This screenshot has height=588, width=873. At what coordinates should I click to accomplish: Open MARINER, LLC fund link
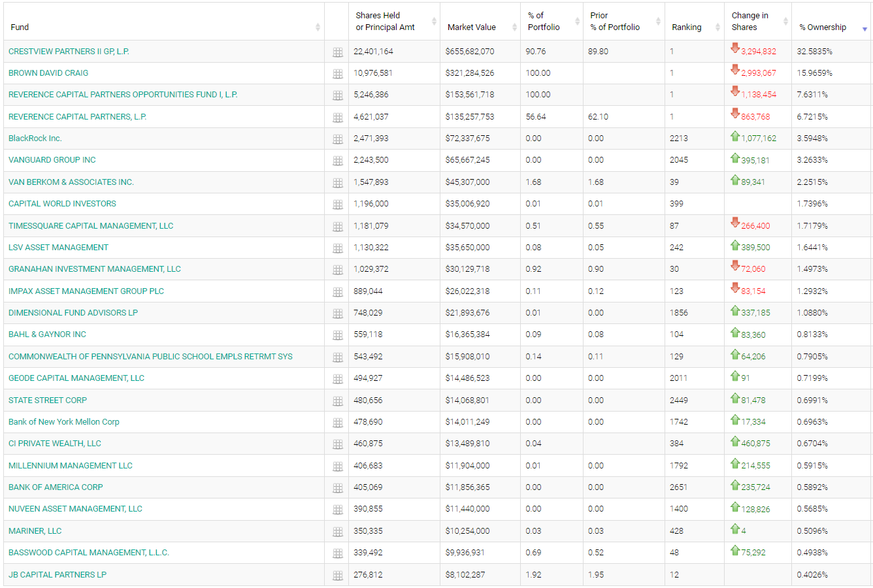click(35, 531)
